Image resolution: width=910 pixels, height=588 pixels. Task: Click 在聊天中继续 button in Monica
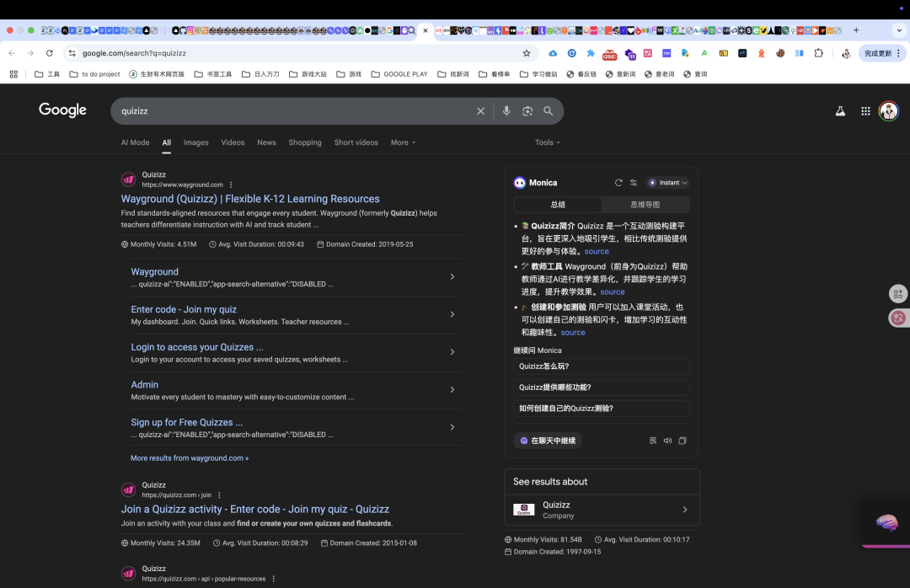(548, 441)
